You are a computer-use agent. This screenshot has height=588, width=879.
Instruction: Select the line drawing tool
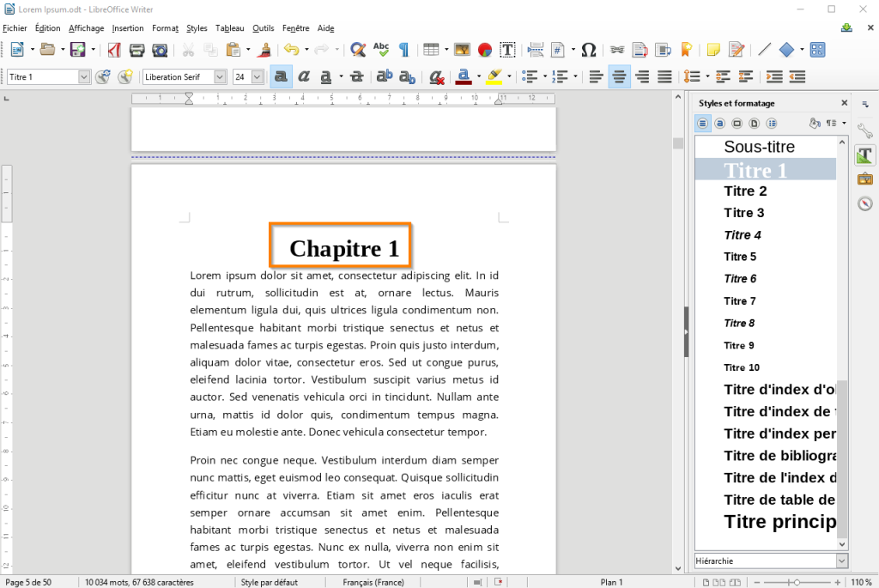tap(764, 50)
